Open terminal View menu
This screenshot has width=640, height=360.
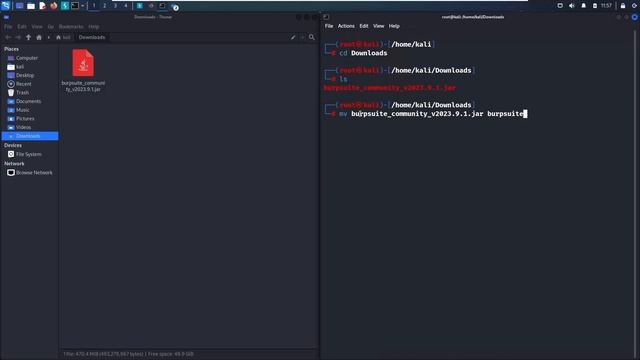click(378, 26)
